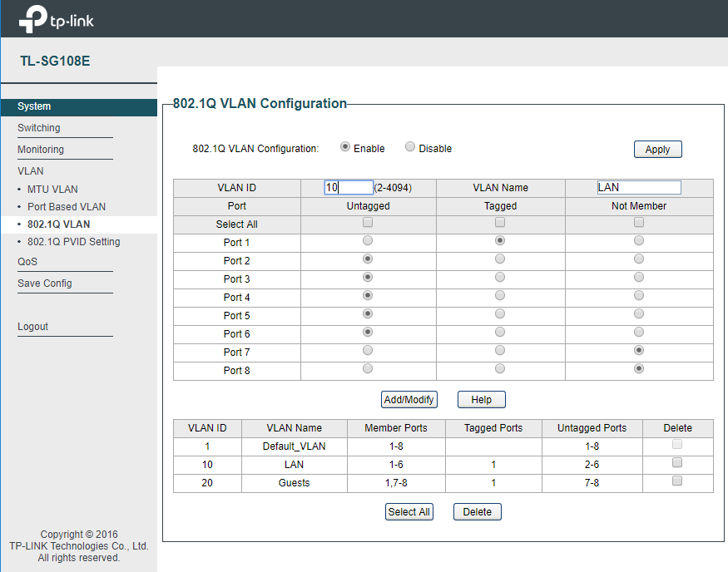Set Port 7 to Not Member

(x=639, y=351)
